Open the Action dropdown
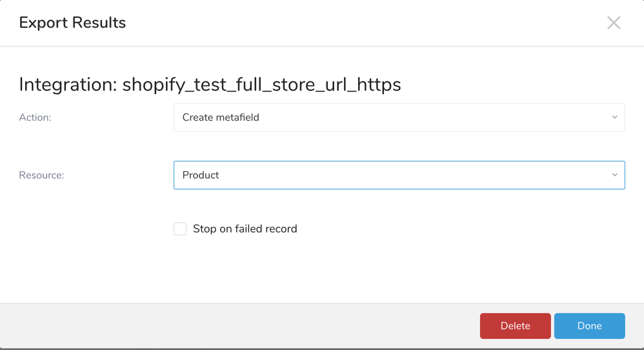Screen dimensions: 644x350 pyautogui.click(x=399, y=118)
